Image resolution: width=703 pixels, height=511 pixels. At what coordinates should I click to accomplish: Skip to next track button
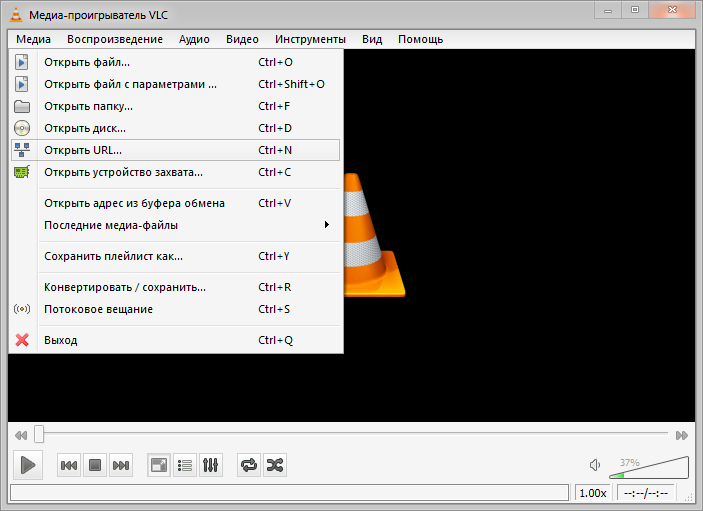pyautogui.click(x=121, y=465)
